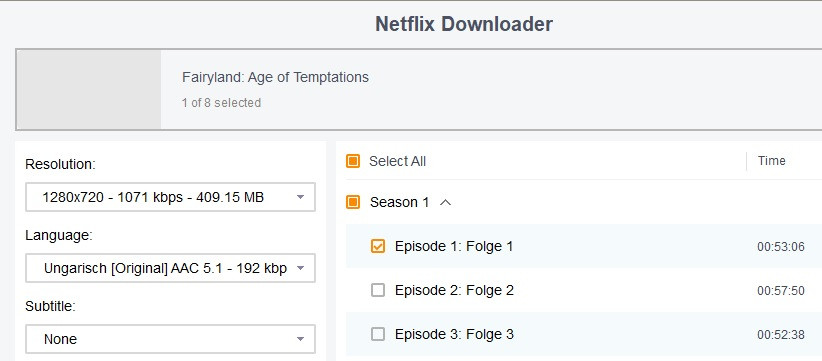The image size is (822, 361).
Task: Select the Episode 2: Folge 2 title
Action: 454,290
